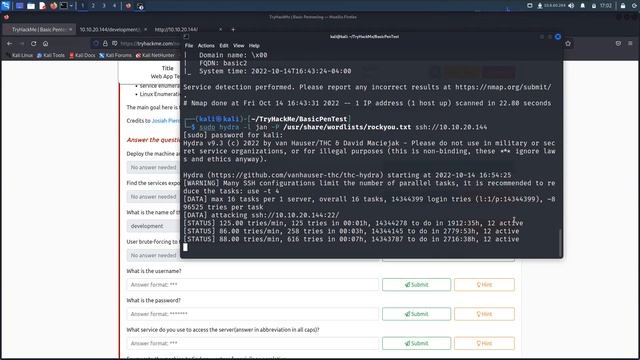The height and width of the screenshot is (360, 640).
Task: Go to Firefox home page
Action: coord(45,43)
